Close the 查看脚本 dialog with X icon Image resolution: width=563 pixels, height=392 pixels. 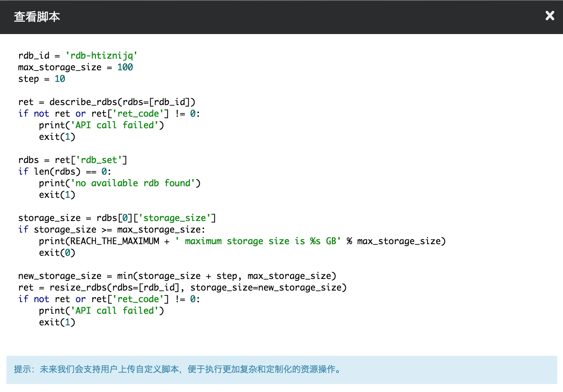550,16
